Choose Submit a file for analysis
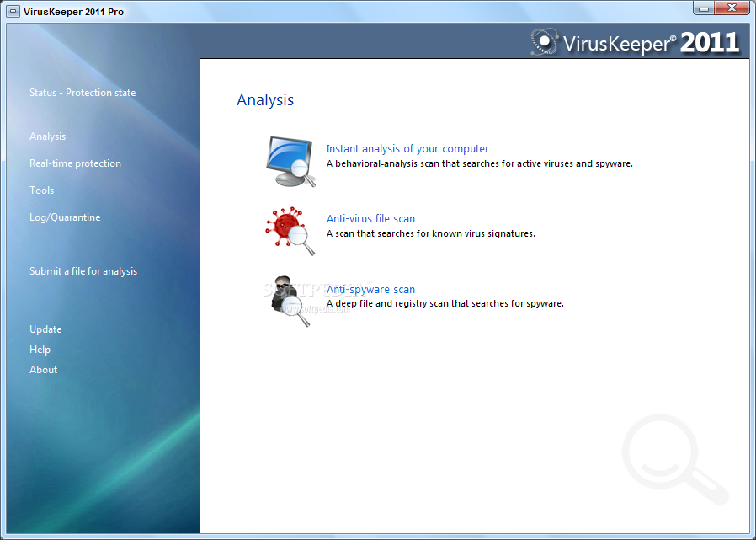Image resolution: width=756 pixels, height=540 pixels. pyautogui.click(x=83, y=271)
